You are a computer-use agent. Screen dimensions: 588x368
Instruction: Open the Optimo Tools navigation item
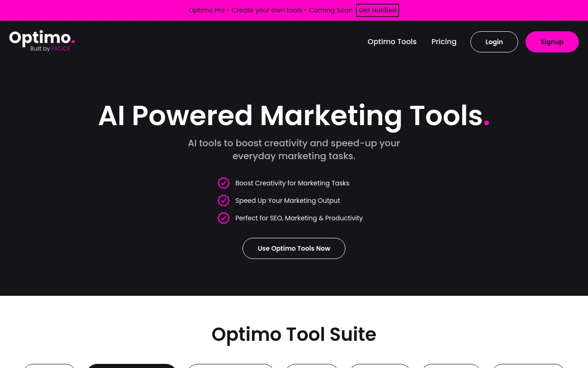click(x=392, y=42)
